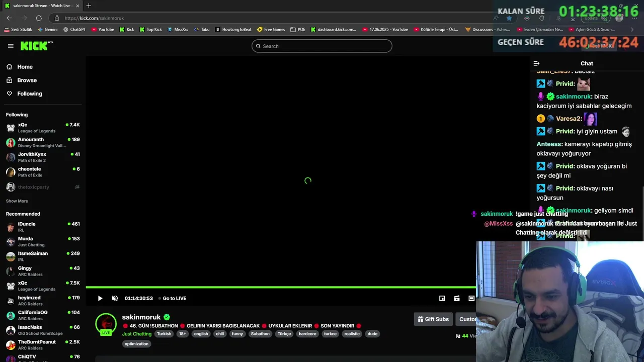
Task: Select the Subathon tag
Action: tap(260, 334)
